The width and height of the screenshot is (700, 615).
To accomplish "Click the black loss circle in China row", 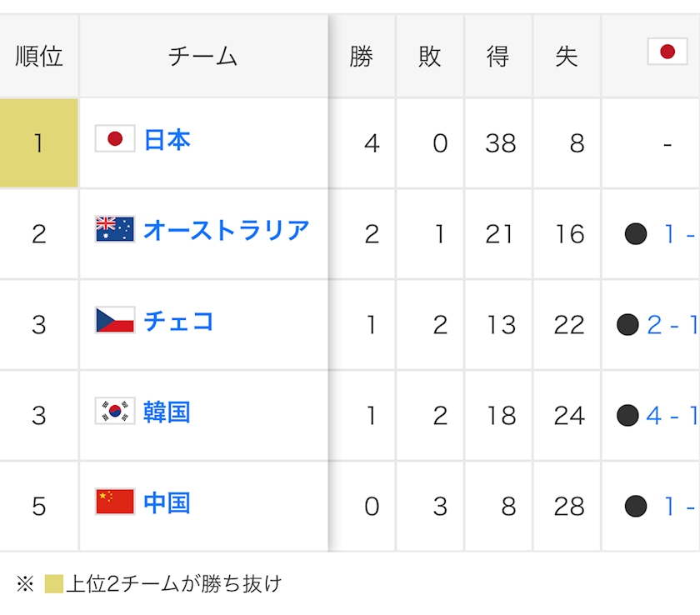I will click(636, 506).
